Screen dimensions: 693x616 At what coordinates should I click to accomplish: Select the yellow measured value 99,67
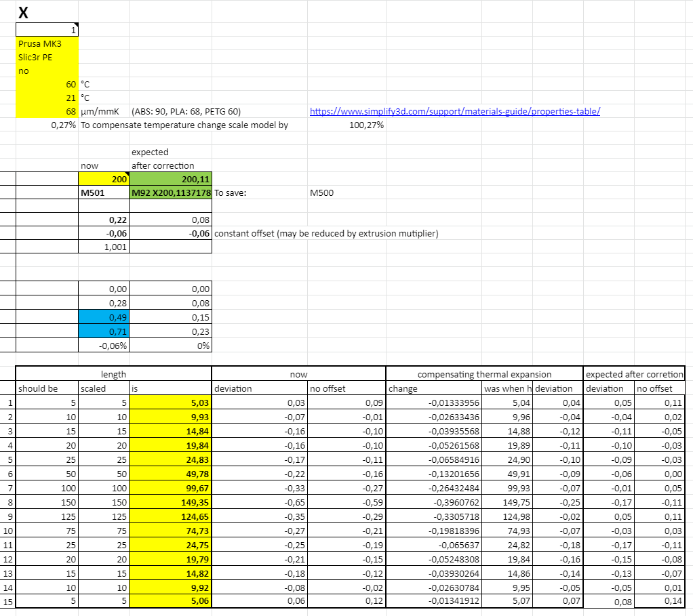point(171,488)
